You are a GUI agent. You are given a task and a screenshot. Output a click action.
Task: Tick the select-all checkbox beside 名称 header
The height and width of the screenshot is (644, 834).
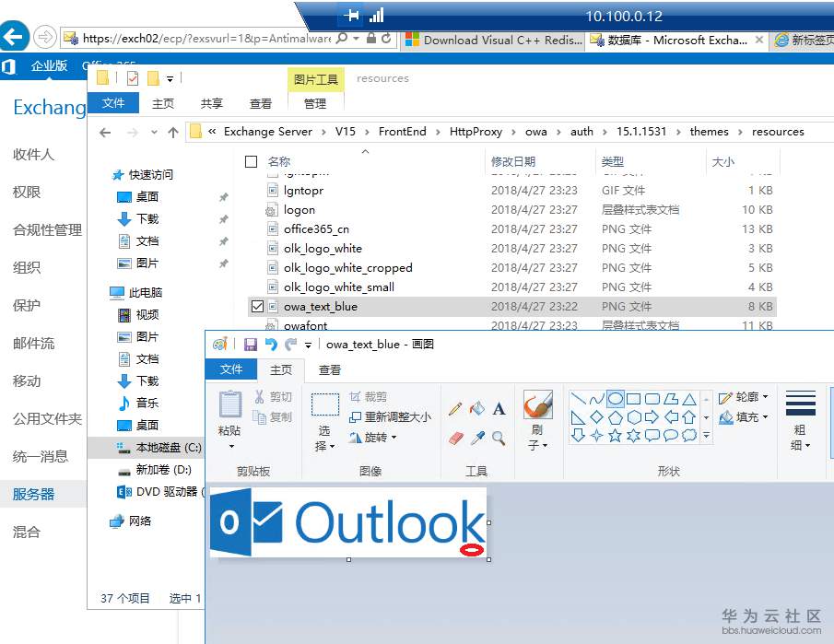pyautogui.click(x=251, y=161)
